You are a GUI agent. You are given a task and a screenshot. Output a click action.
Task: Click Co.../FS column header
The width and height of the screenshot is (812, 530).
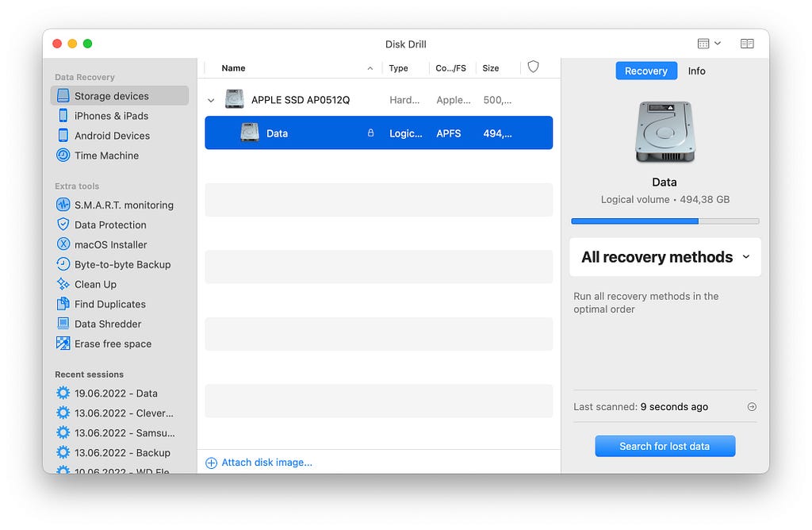tap(452, 68)
